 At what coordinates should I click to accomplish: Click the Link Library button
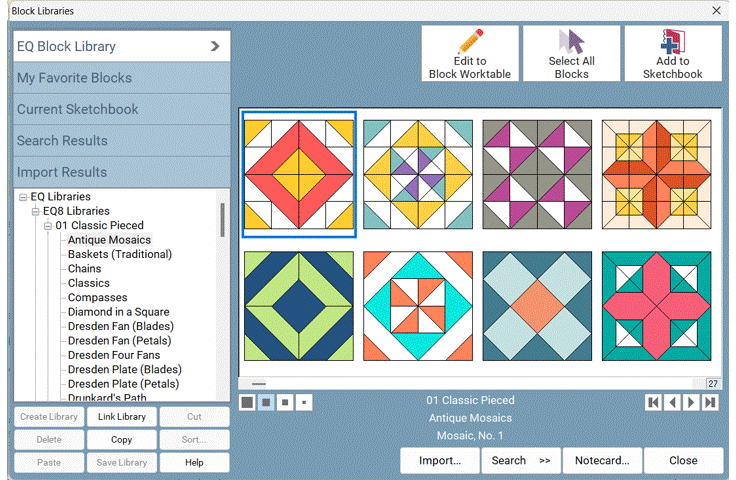(121, 416)
